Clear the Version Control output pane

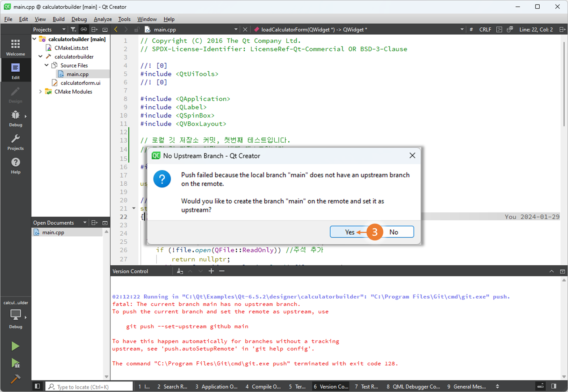[x=180, y=271]
